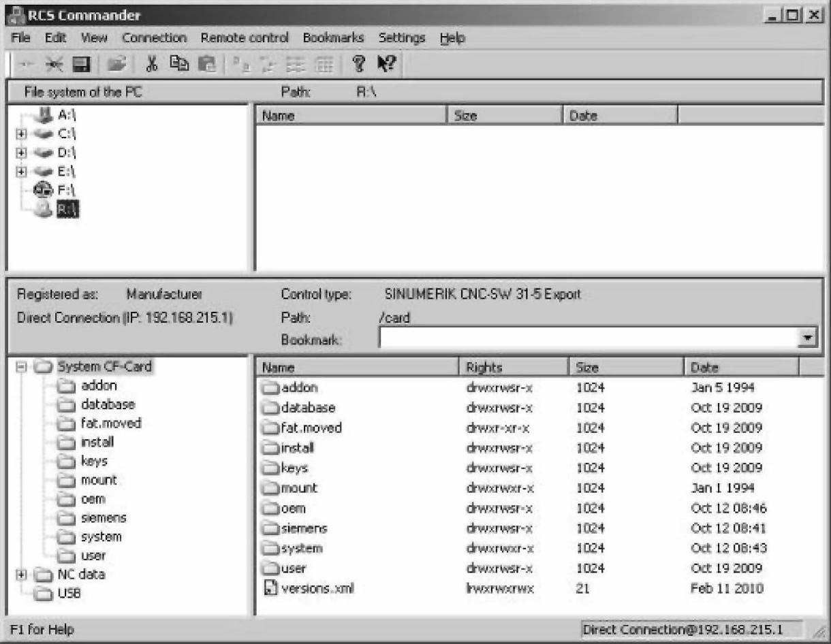Select fat.moved folder in the tree
Image resolution: width=831 pixels, height=644 pixels.
tap(110, 423)
